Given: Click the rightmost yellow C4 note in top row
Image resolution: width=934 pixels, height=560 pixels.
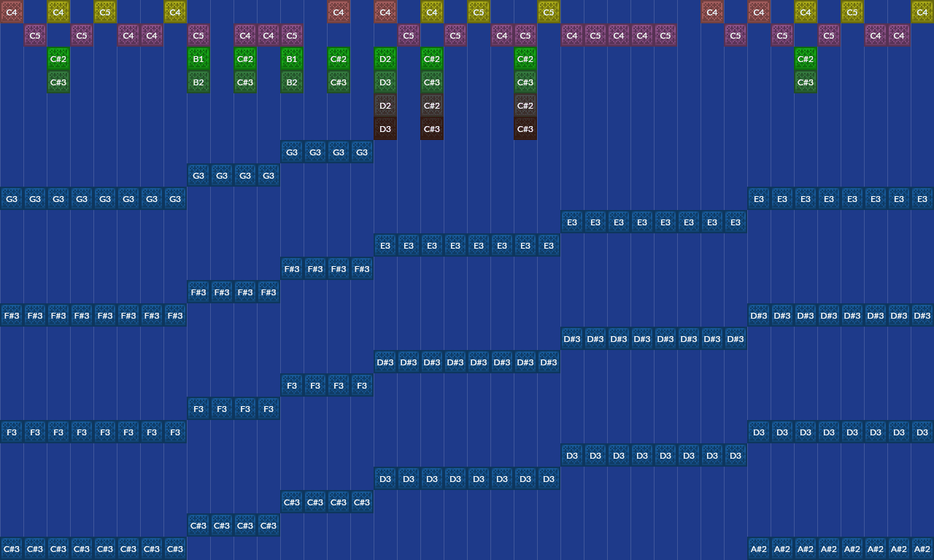Looking at the screenshot, I should click(x=922, y=12).
